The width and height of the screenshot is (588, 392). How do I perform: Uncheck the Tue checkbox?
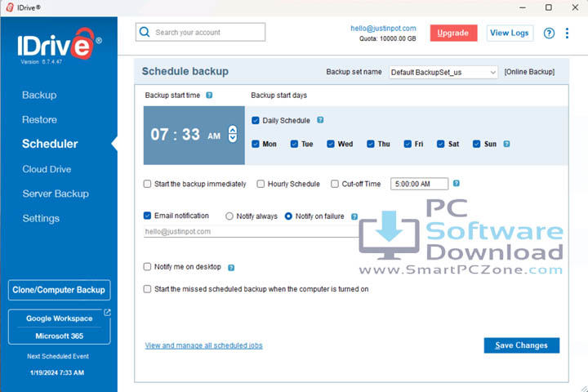click(x=294, y=144)
